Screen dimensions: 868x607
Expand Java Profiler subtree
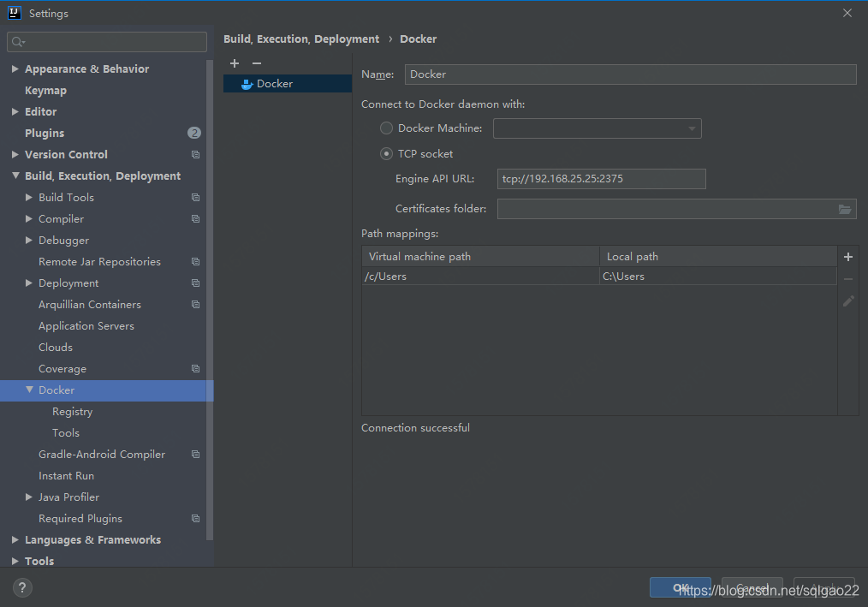point(29,497)
